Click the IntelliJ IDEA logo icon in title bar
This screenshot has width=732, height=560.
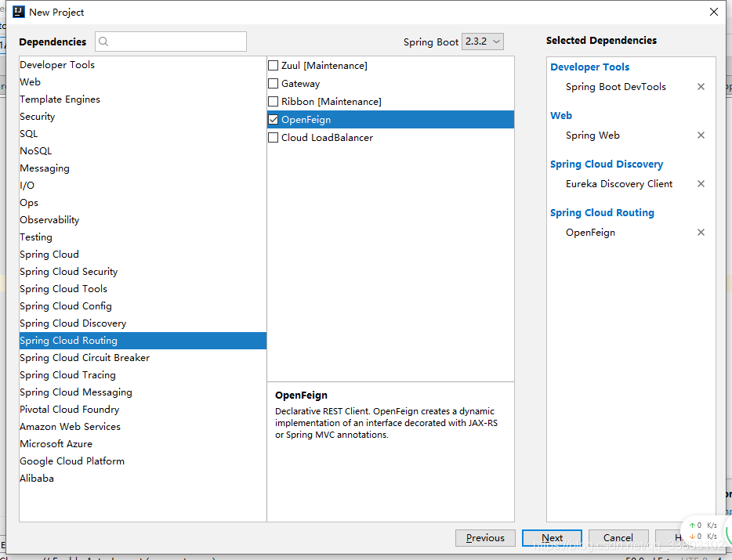(x=19, y=12)
